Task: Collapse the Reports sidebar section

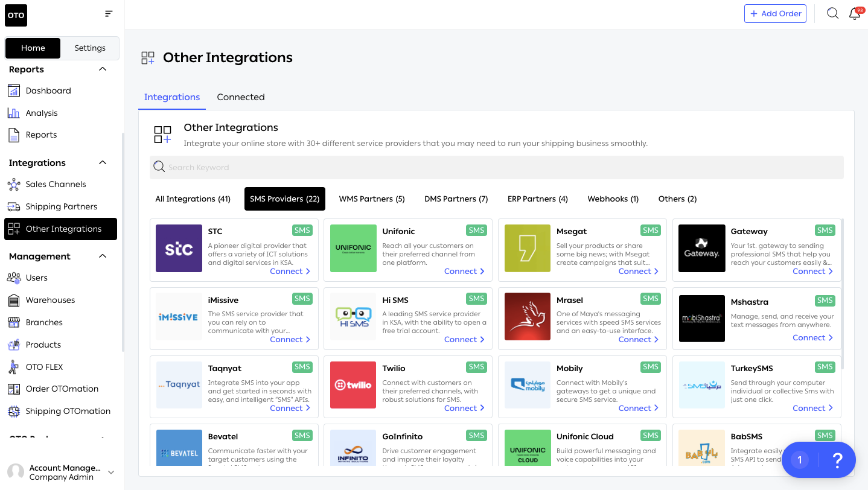Action: click(x=103, y=69)
